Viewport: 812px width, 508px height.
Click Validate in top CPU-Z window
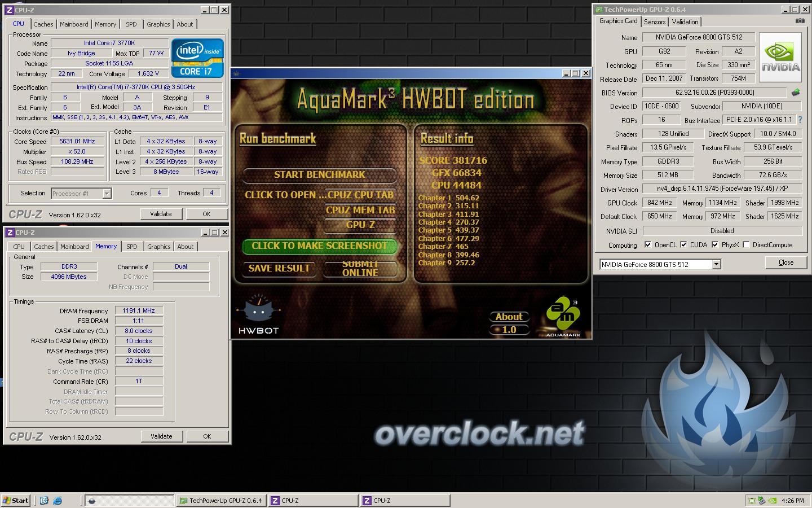click(x=161, y=214)
